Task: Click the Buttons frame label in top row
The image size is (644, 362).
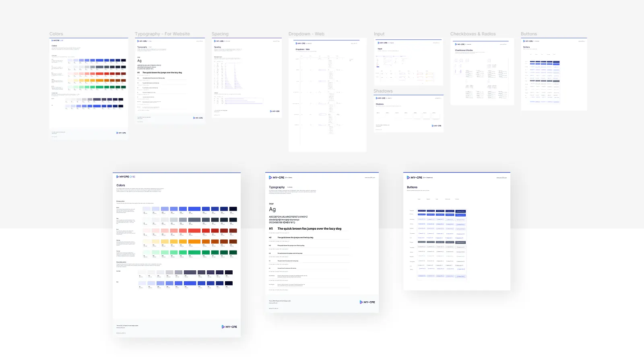Action: 529,34
